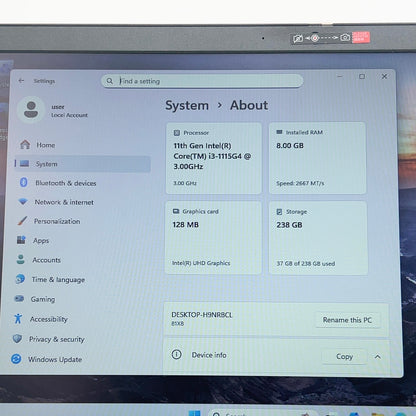Open Bluetooth & devices settings
Image resolution: width=416 pixels, height=416 pixels.
click(x=66, y=183)
